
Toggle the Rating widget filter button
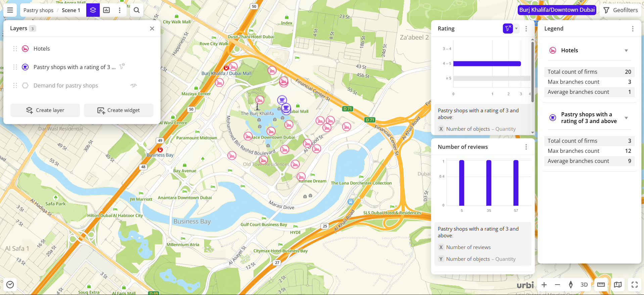click(507, 28)
